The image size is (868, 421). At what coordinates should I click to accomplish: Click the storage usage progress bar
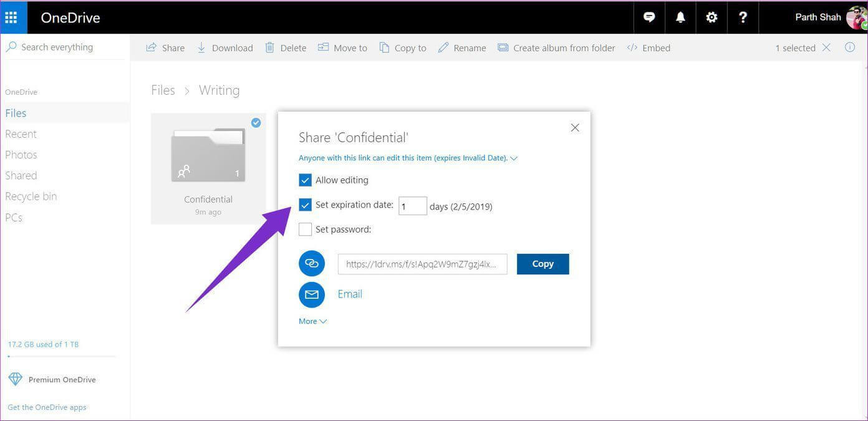tap(61, 356)
